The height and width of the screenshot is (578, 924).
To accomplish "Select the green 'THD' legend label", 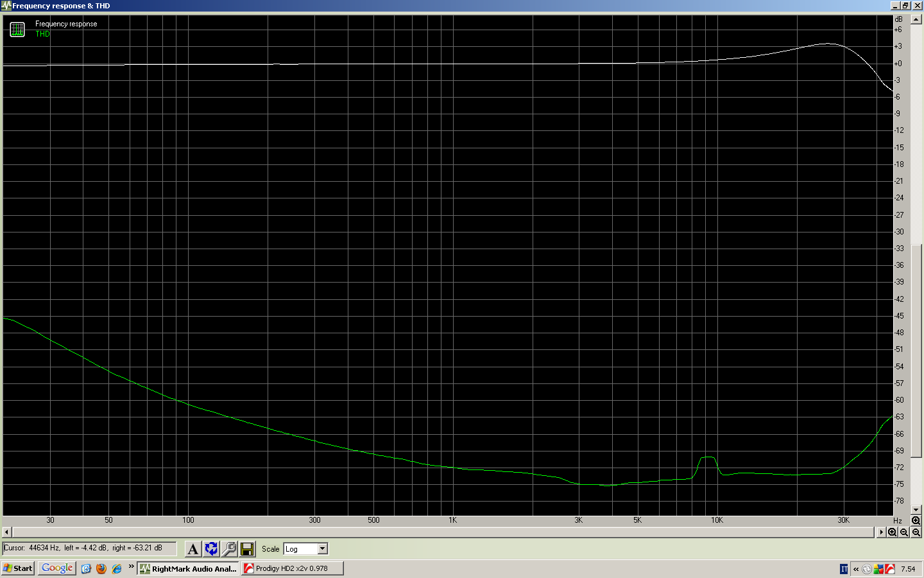I will pyautogui.click(x=42, y=34).
